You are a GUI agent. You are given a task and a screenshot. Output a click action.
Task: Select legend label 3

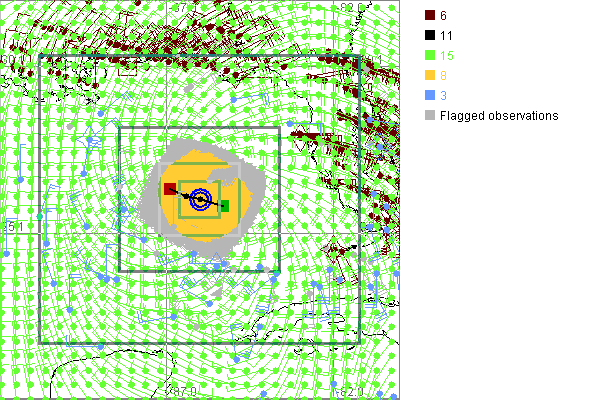pyautogui.click(x=444, y=95)
